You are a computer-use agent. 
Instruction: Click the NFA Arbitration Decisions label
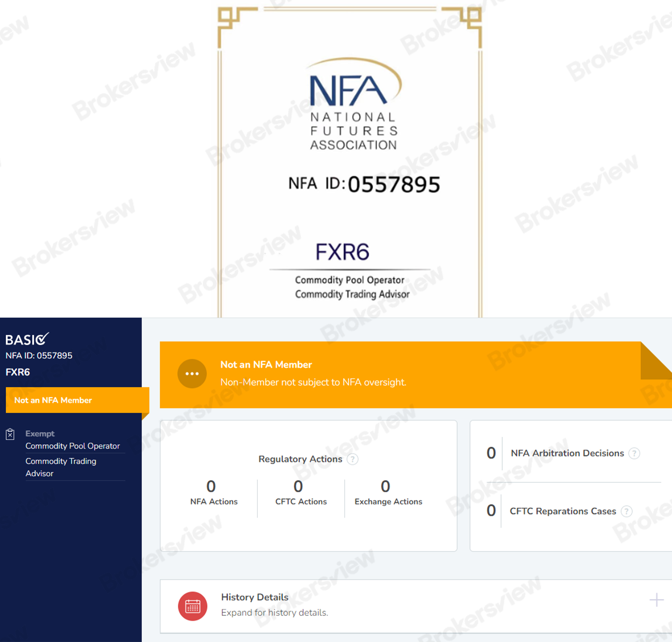pos(567,453)
